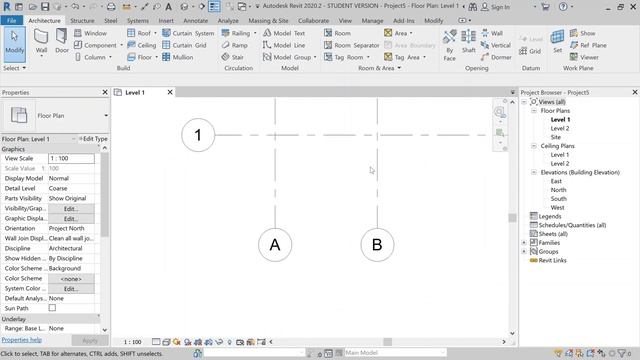
Task: Click Edit for System Color schemes
Action: click(x=71, y=289)
